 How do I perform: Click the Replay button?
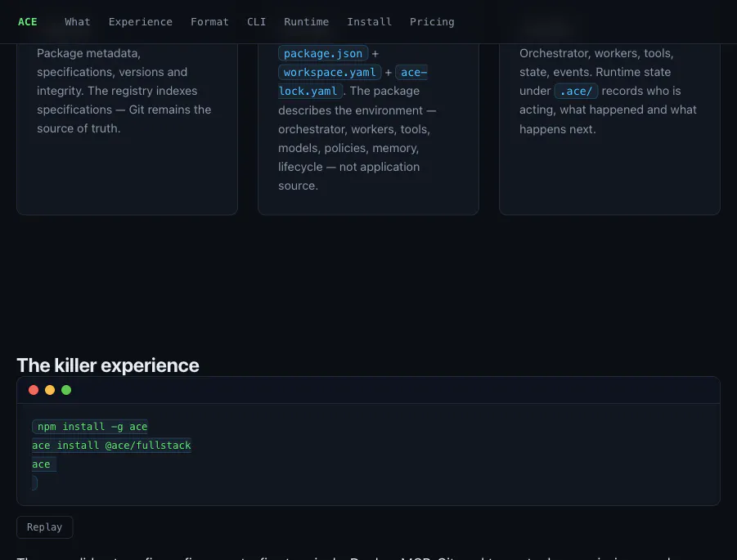[45, 527]
